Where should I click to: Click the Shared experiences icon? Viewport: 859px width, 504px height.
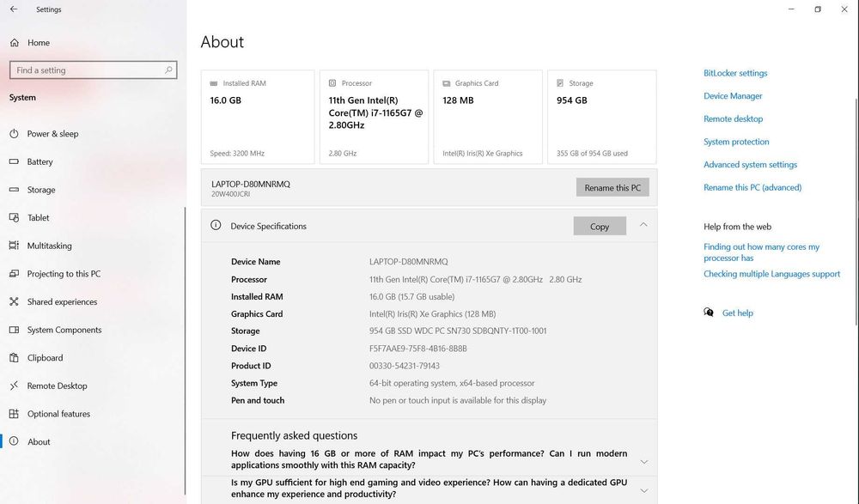[14, 302]
